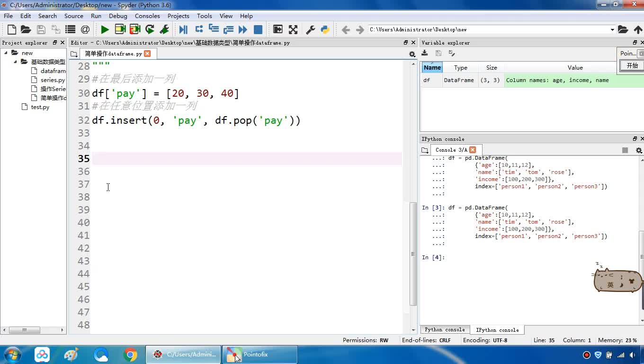Toggle fullscreen mode with the crossed-arrows icon
This screenshot has height=364, width=644.
click(x=293, y=29)
